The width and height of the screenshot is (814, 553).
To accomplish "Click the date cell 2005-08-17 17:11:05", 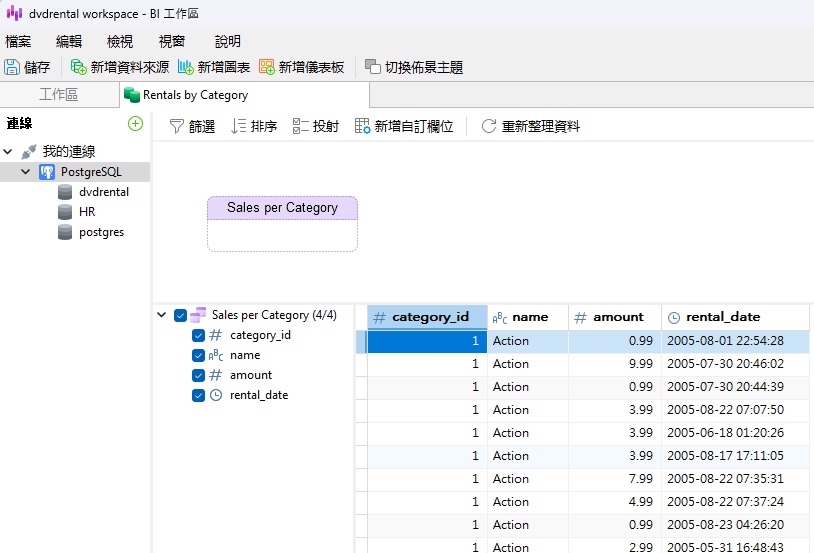I will coord(735,456).
